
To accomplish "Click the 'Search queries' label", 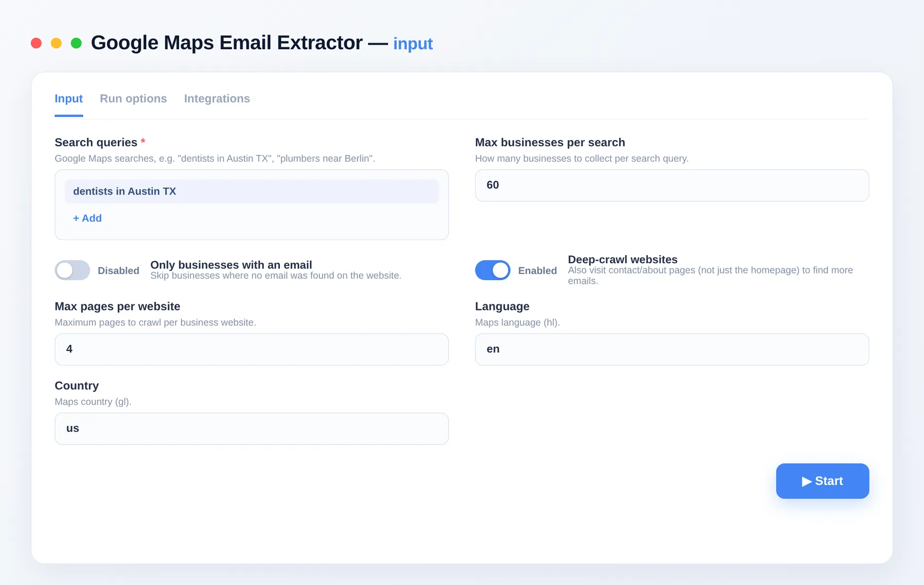I will point(96,142).
